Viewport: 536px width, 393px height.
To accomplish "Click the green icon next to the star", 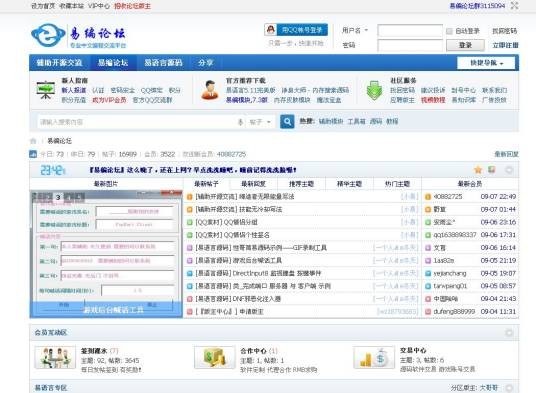I will tap(492, 170).
